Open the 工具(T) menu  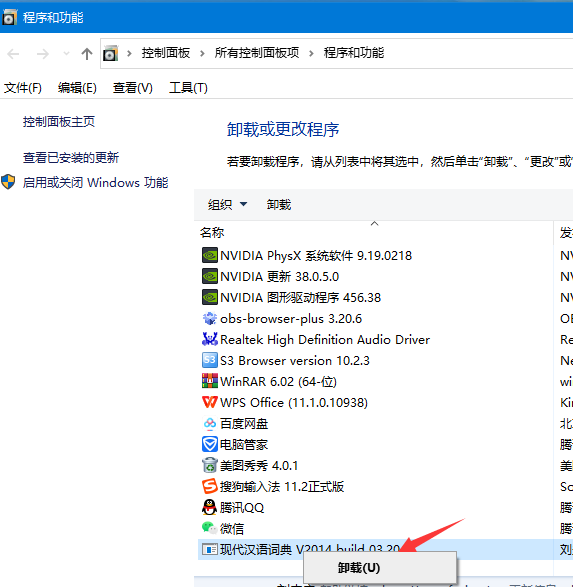click(188, 88)
